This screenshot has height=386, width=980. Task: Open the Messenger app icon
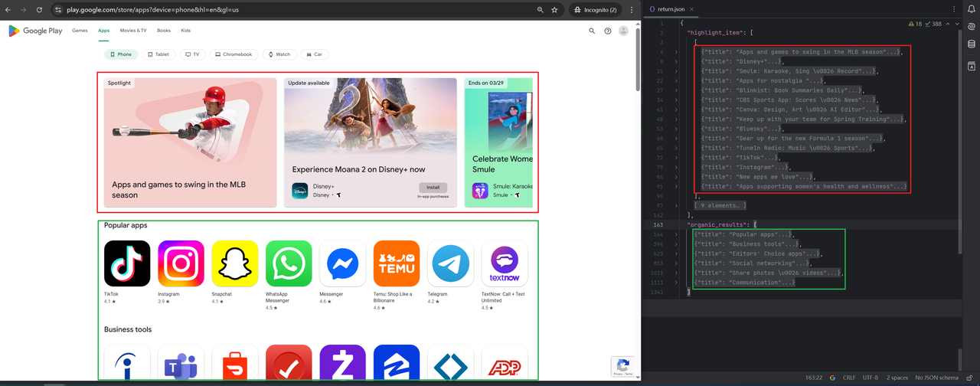343,263
